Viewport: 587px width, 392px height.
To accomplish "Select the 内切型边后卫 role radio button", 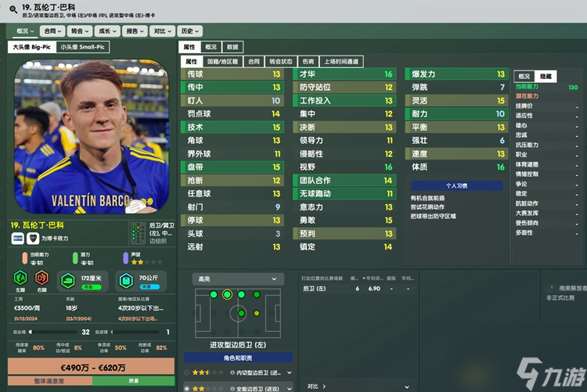I will tap(186, 372).
